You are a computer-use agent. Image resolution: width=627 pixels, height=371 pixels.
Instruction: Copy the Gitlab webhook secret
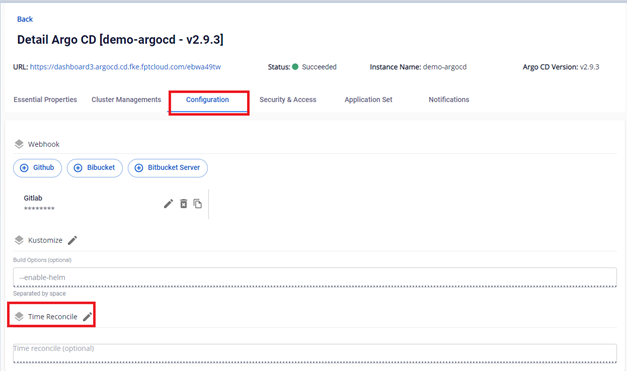(198, 203)
